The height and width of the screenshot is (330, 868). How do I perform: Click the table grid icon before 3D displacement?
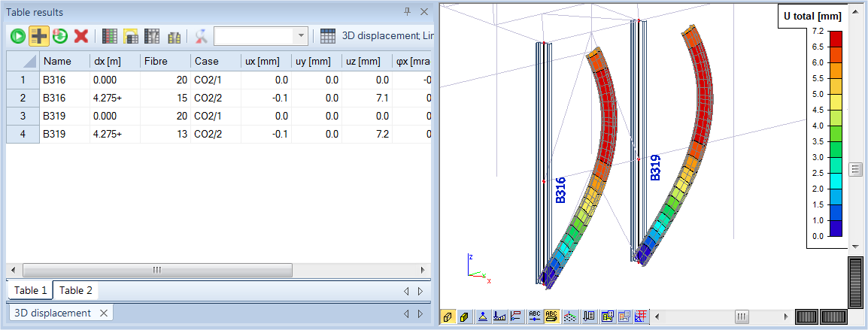[328, 35]
